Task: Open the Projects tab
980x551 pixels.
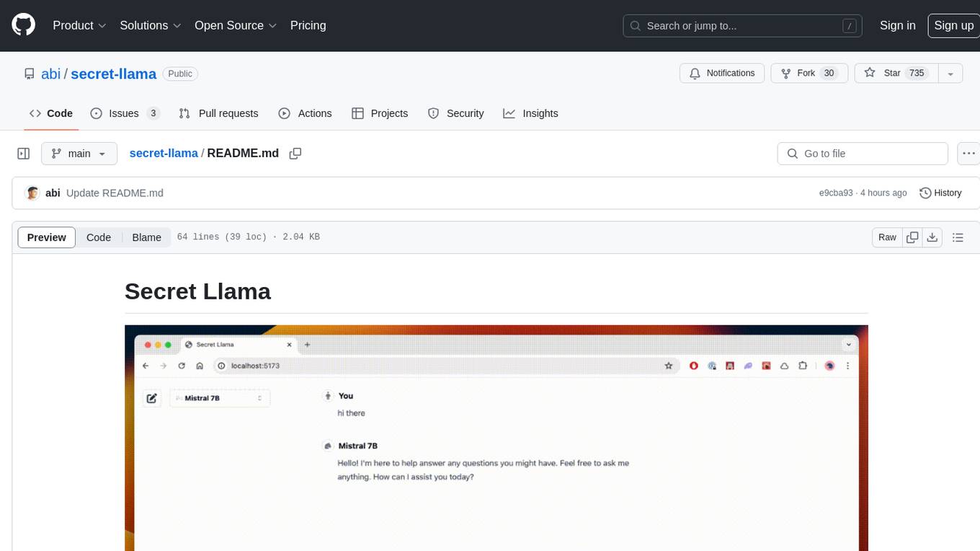Action: (380, 113)
